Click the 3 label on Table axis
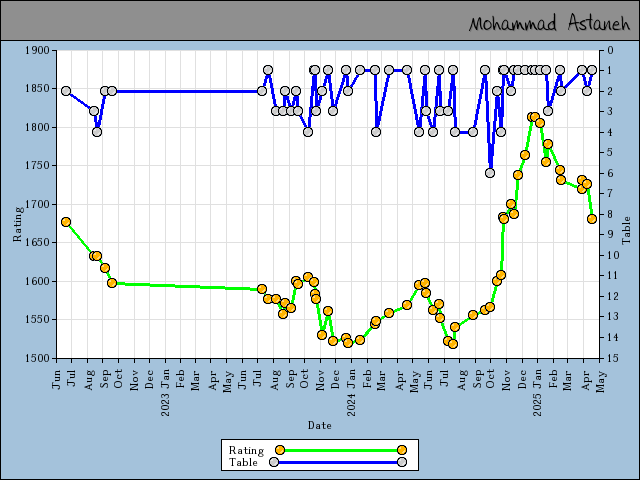640x480 pixels. 611,112
